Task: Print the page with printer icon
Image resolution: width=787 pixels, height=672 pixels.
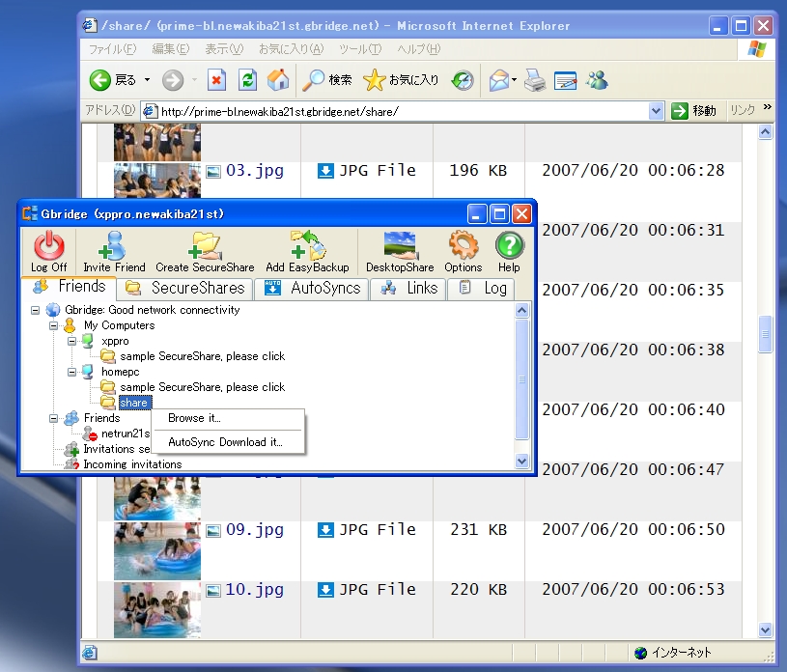Action: 535,80
